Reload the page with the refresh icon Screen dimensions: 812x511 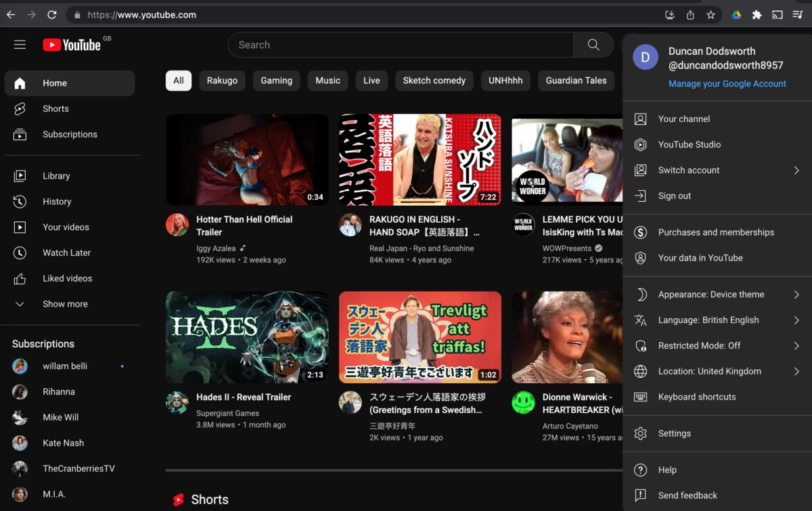pyautogui.click(x=52, y=14)
